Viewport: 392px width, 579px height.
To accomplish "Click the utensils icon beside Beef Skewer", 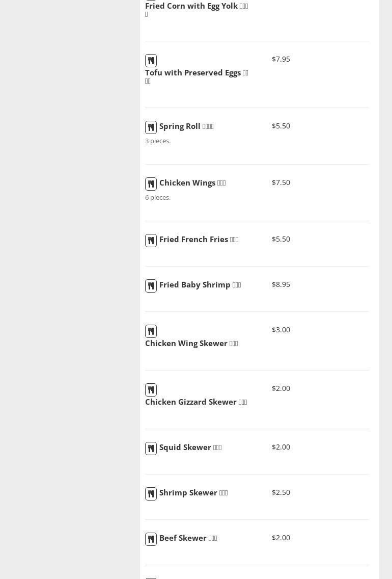I will (151, 539).
